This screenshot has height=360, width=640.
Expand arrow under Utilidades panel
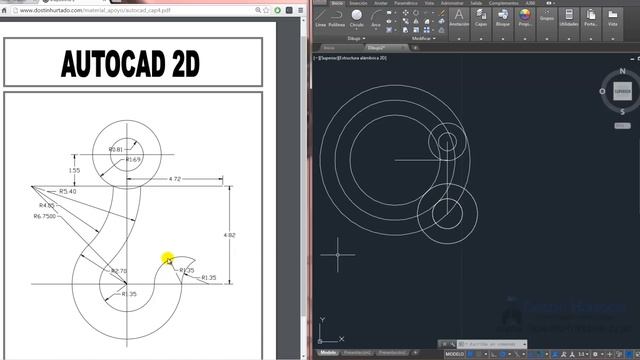click(569, 39)
